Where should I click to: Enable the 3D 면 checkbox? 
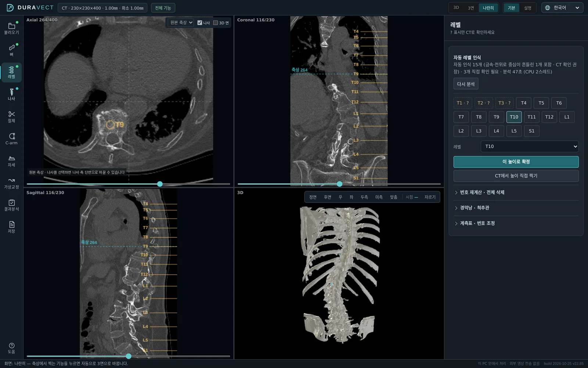215,23
